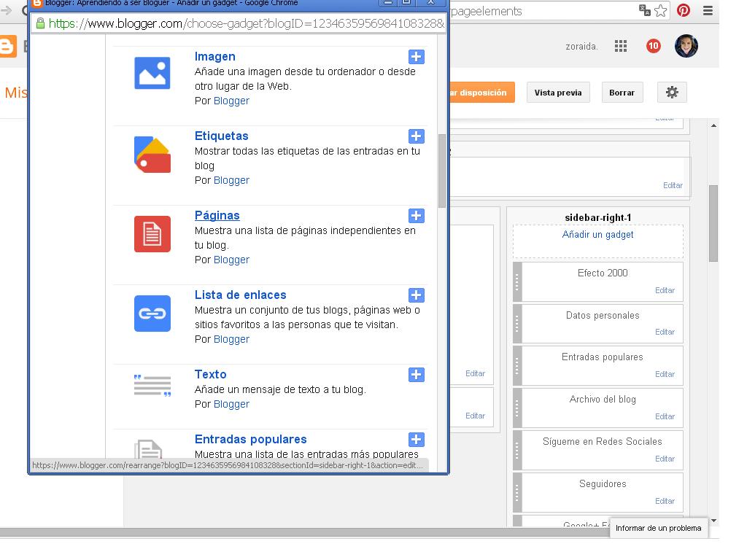Click the layout panel scroll-down arrow
Screen dimensions: 747x560
pos(713,521)
